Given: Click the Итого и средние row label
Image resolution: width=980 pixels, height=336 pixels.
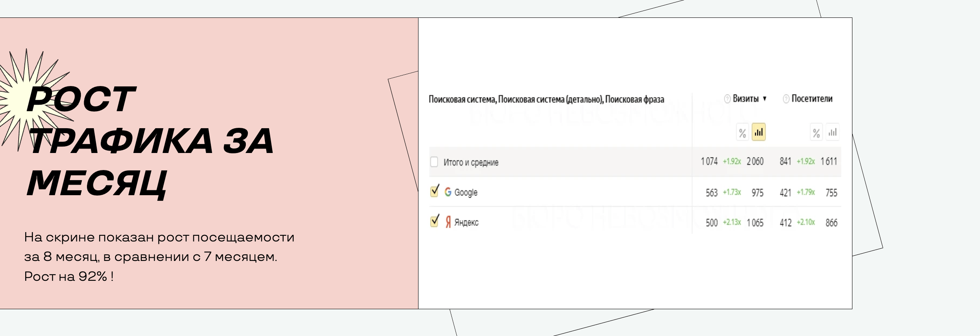Looking at the screenshot, I should click(x=471, y=162).
